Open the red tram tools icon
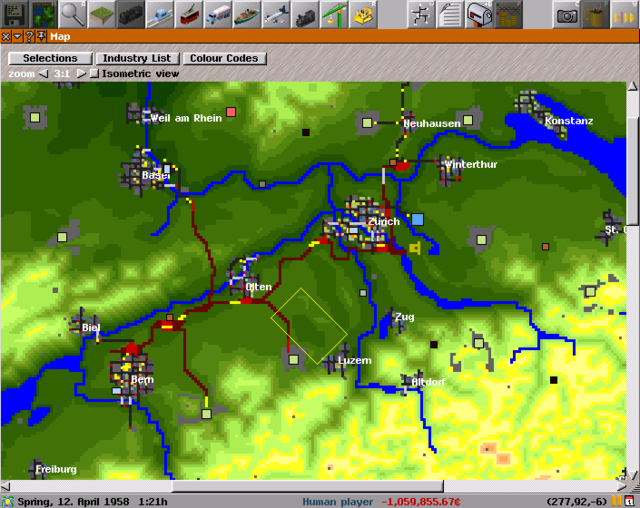The height and width of the screenshot is (508, 640). tap(189, 14)
